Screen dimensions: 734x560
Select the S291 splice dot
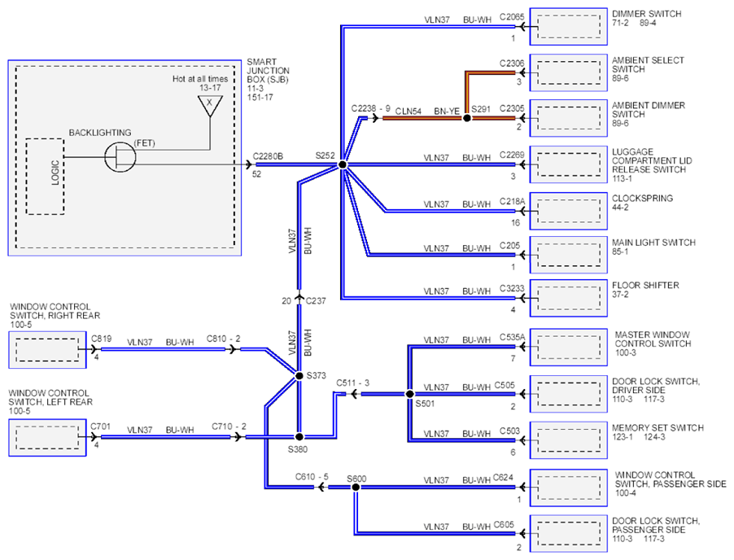(x=467, y=118)
